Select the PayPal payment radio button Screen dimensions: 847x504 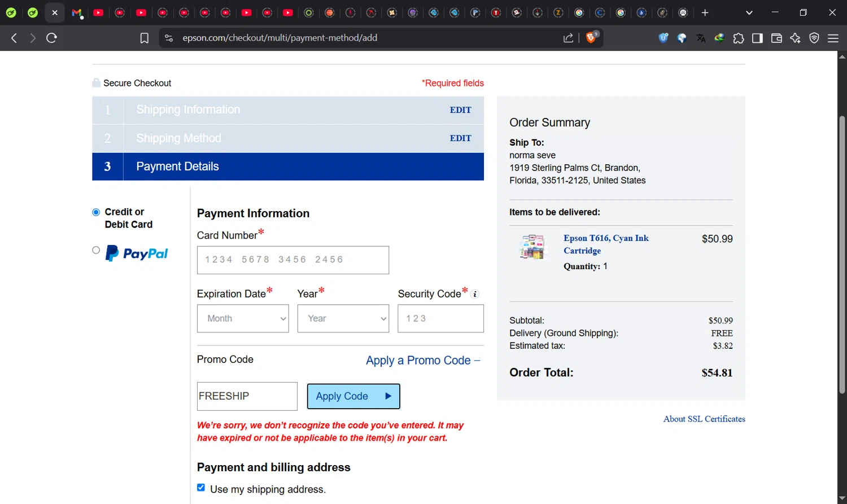point(96,250)
